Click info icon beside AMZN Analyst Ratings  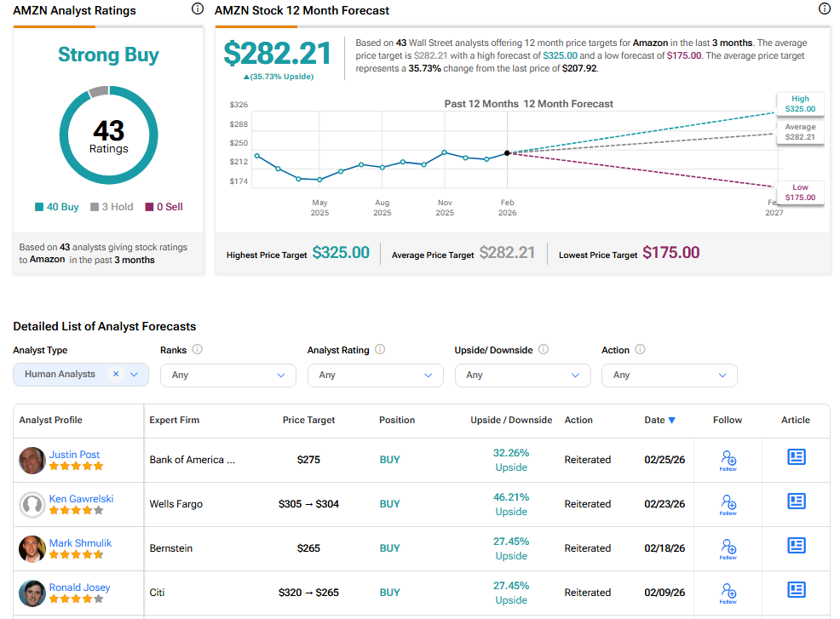pyautogui.click(x=198, y=9)
